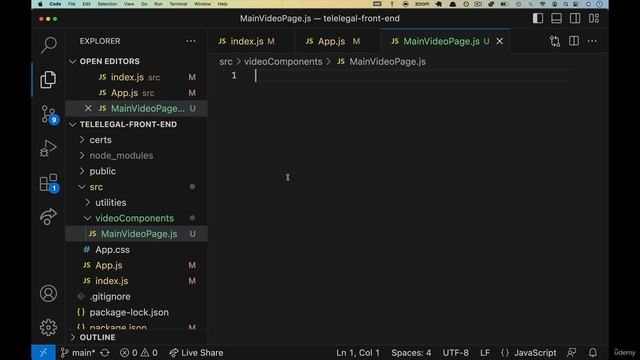Go to line via Ln 1, Col 1
The width and height of the screenshot is (640, 360).
(x=358, y=353)
